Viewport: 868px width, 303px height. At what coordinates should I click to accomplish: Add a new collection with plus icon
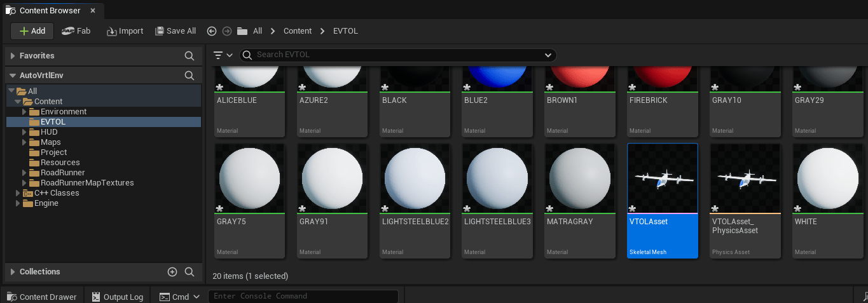[172, 272]
